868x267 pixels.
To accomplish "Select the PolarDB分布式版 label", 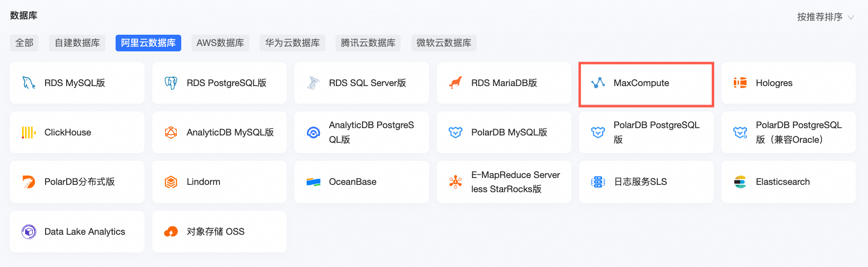I will click(79, 182).
